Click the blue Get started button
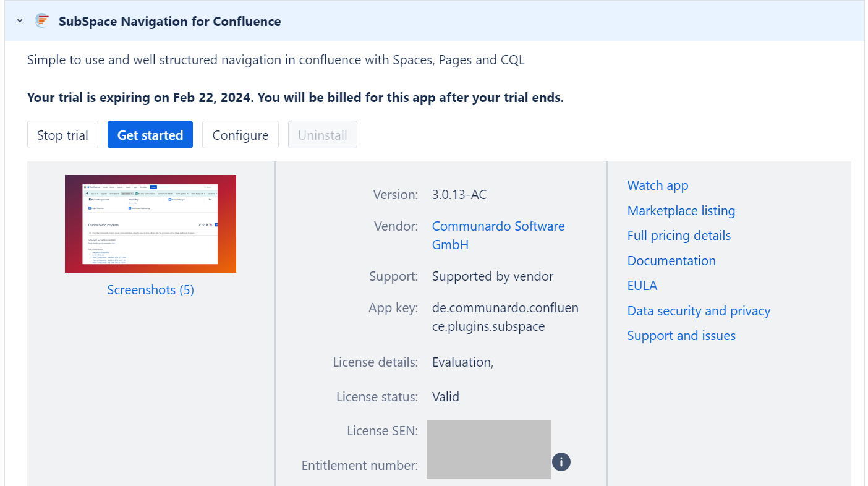This screenshot has width=868, height=486. pos(150,135)
